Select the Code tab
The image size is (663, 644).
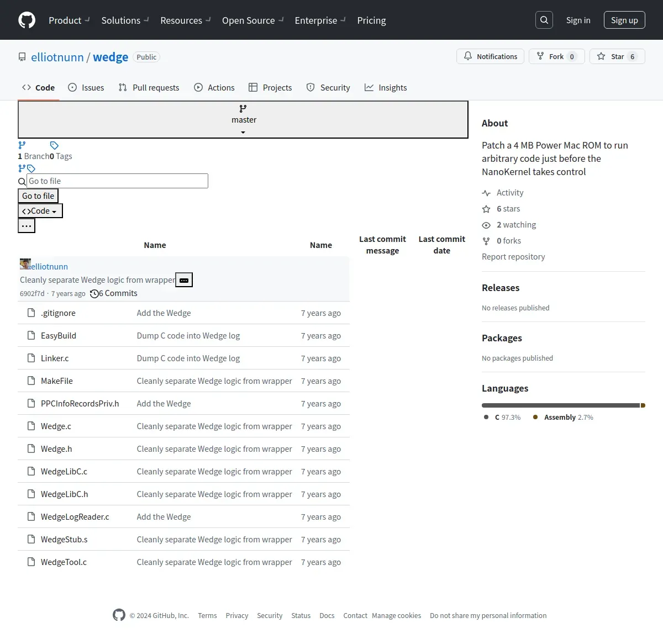coord(38,87)
